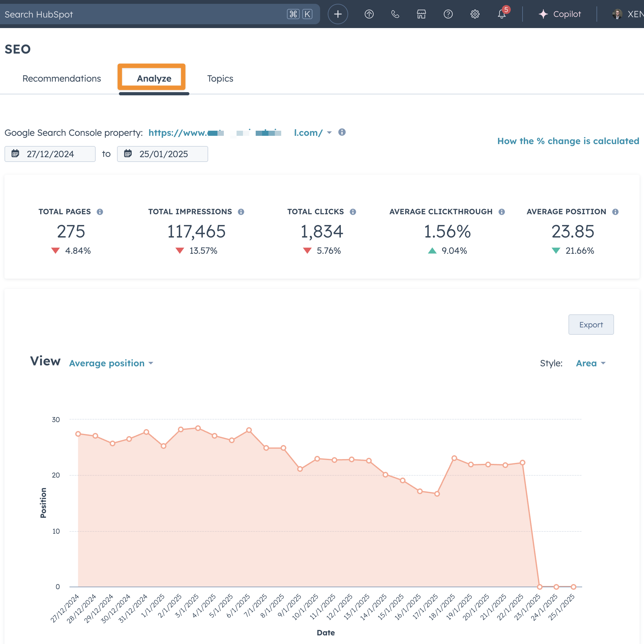Click info icon next to Total Pages
The height and width of the screenshot is (644, 644).
pos(100,212)
